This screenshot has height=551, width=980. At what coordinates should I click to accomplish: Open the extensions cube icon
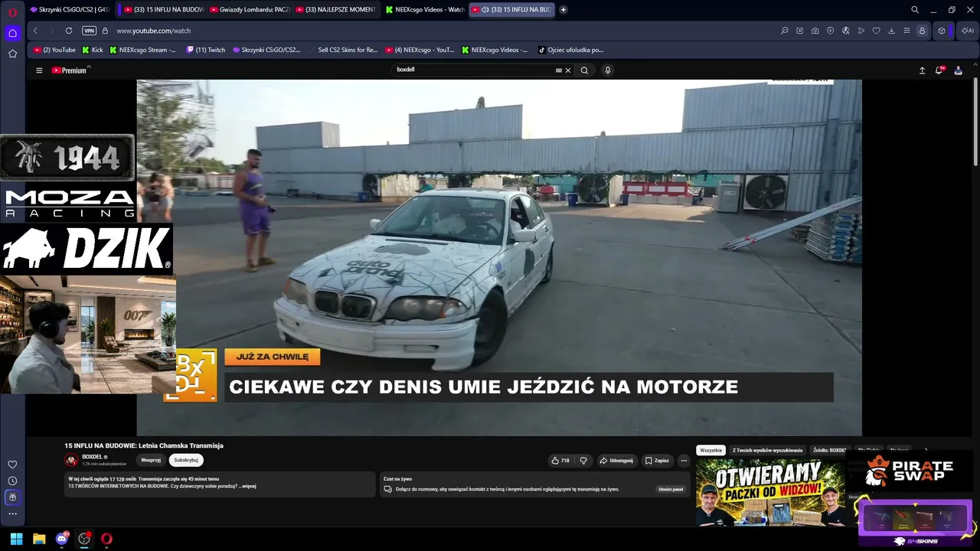[942, 31]
